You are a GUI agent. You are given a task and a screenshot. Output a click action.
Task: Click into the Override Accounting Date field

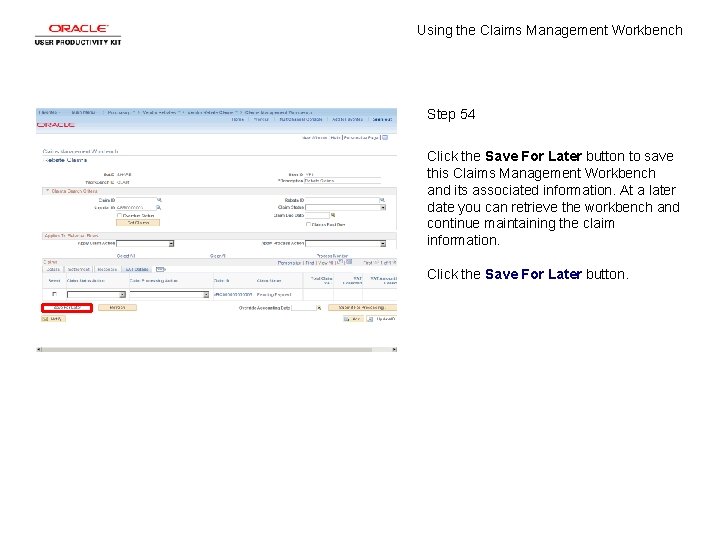(304, 308)
